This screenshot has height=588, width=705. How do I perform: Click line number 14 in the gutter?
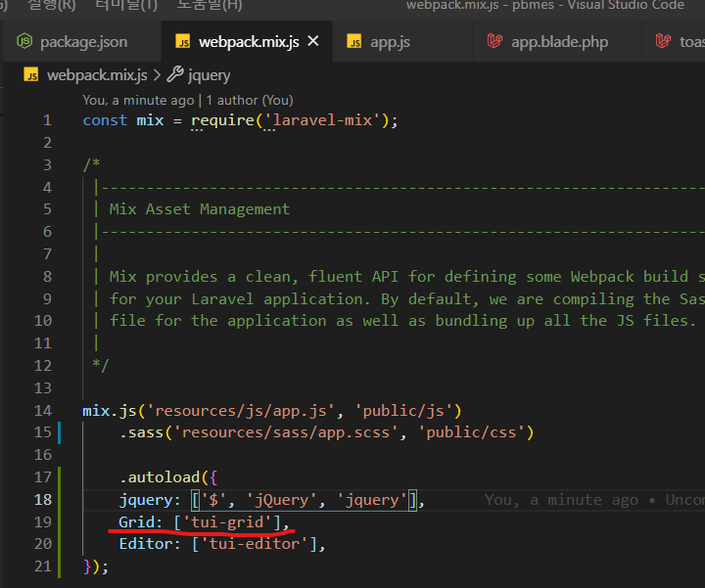click(x=43, y=411)
